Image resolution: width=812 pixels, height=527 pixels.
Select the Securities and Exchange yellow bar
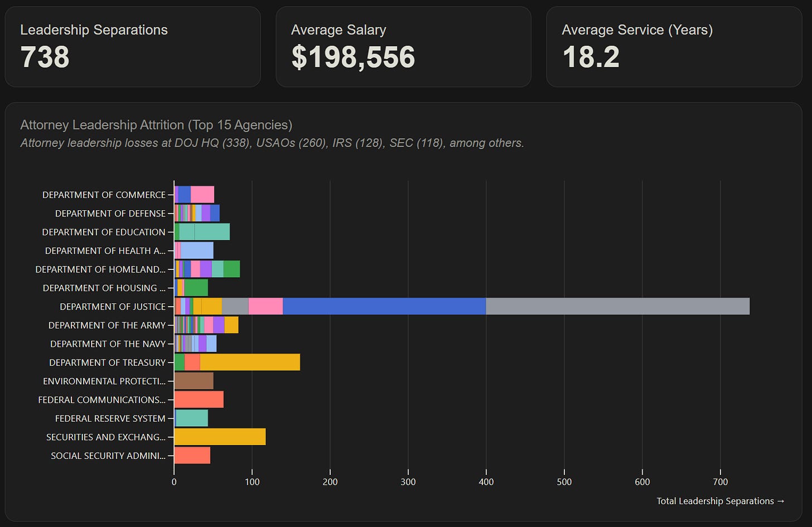click(220, 437)
